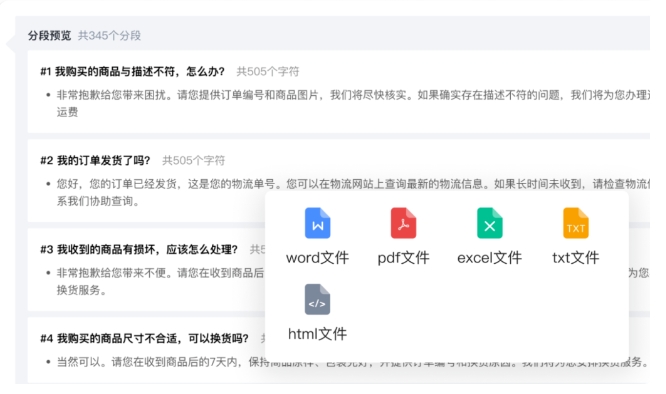The image size is (666, 394).
Task: Open segment "#1 我购买的商品与描述不符，怎么办?"
Action: (x=133, y=71)
